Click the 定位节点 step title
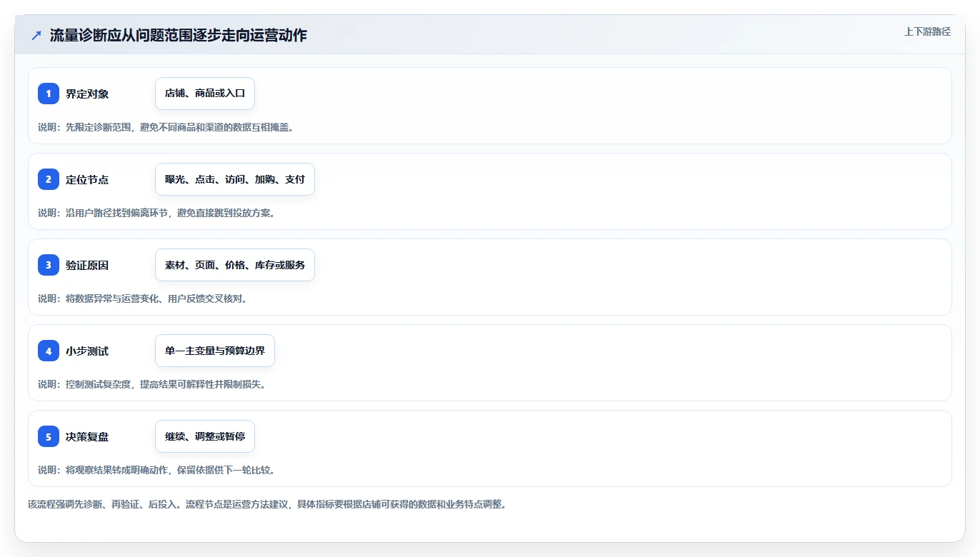Viewport: 980px width, 557px height. (x=87, y=179)
